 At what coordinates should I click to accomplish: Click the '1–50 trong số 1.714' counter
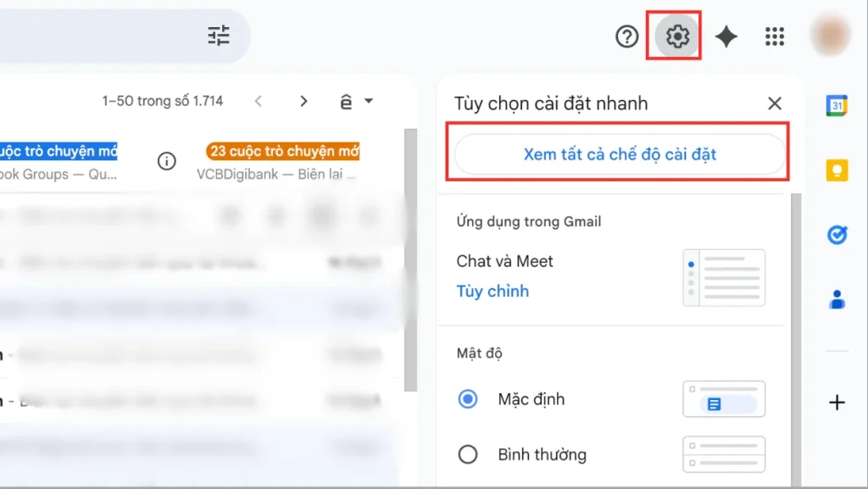point(162,101)
